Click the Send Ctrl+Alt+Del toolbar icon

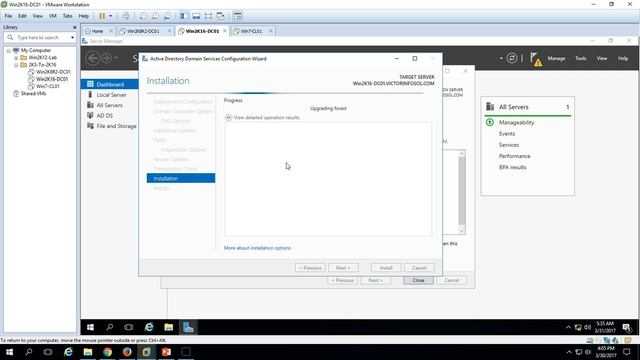(x=126, y=16)
